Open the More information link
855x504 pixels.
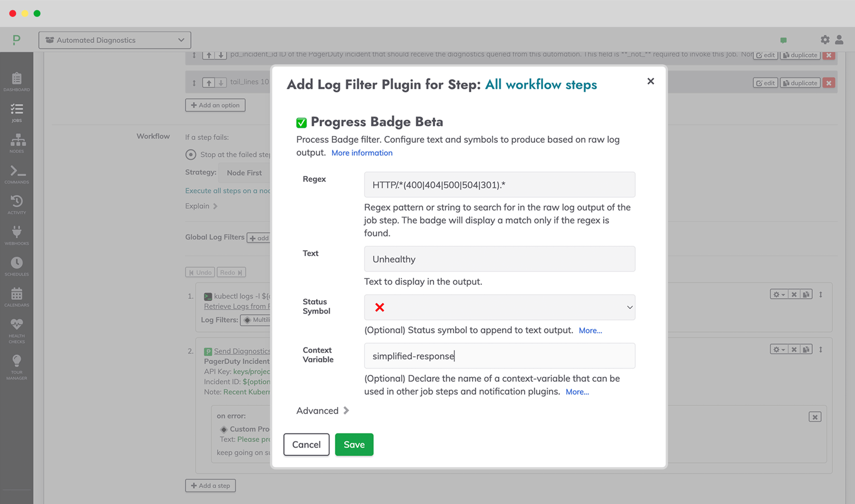[362, 153]
